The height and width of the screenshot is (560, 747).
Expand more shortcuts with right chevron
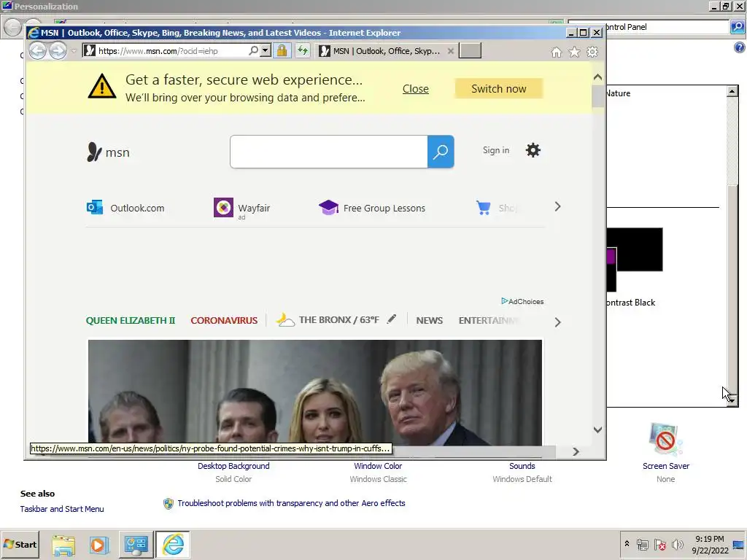point(557,206)
